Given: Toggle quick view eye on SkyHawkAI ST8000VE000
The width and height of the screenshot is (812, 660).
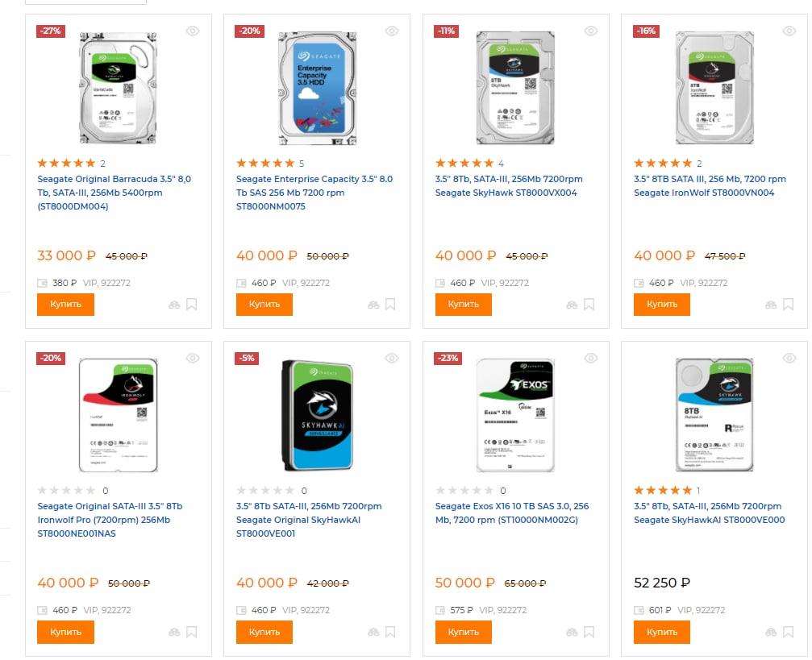Looking at the screenshot, I should click(x=789, y=358).
